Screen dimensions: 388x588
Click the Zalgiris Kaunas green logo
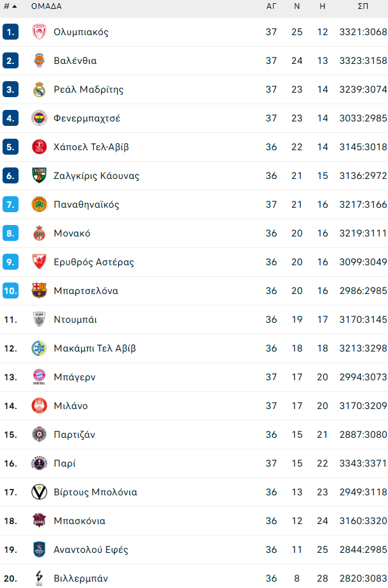click(x=39, y=176)
